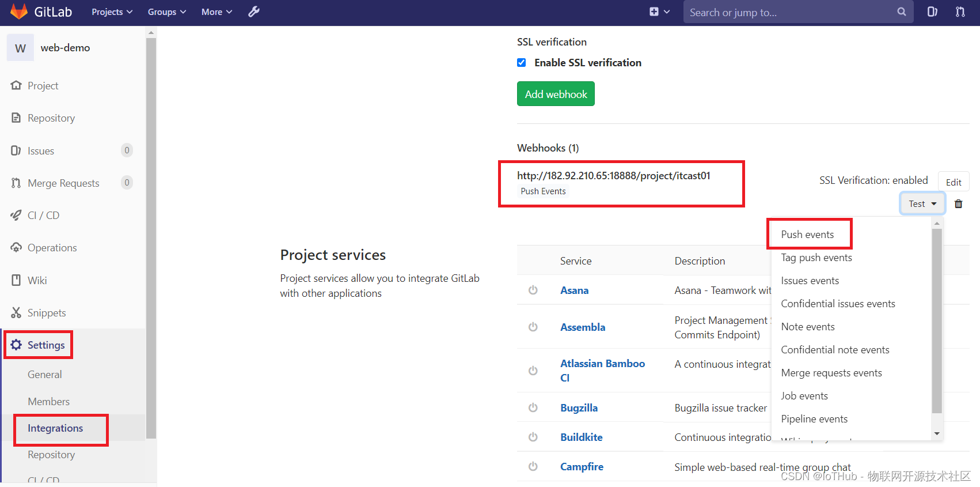This screenshot has width=980, height=487.
Task: Click Buildkite power status icon
Action: pos(533,437)
